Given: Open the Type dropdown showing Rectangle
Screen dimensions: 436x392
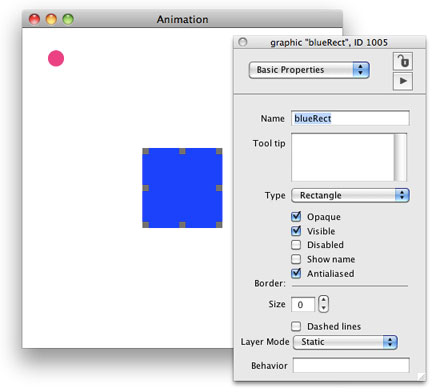Looking at the screenshot, I should pos(350,195).
